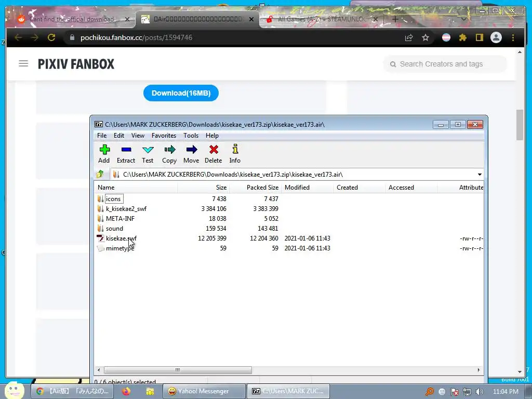Click the PIXIV FANBOX logo
The width and height of the screenshot is (532, 399).
tap(76, 64)
